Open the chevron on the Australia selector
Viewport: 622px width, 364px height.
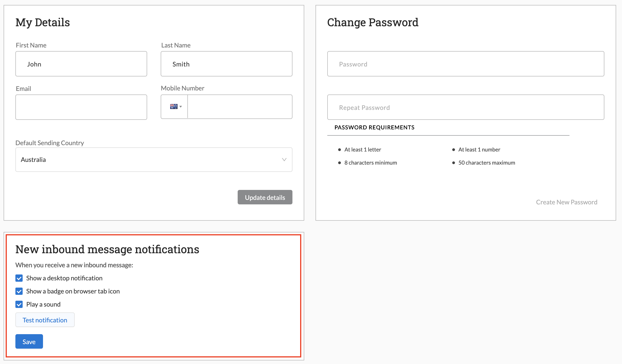point(284,160)
